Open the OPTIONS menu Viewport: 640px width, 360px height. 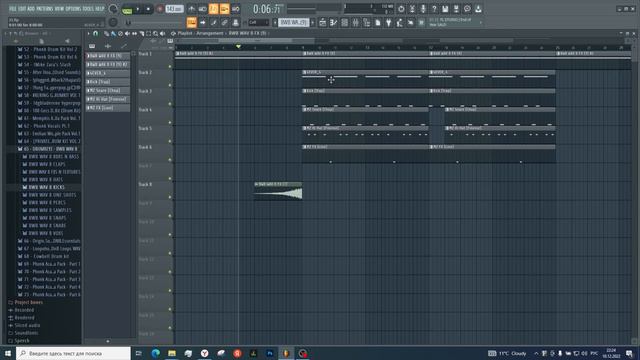[73, 9]
